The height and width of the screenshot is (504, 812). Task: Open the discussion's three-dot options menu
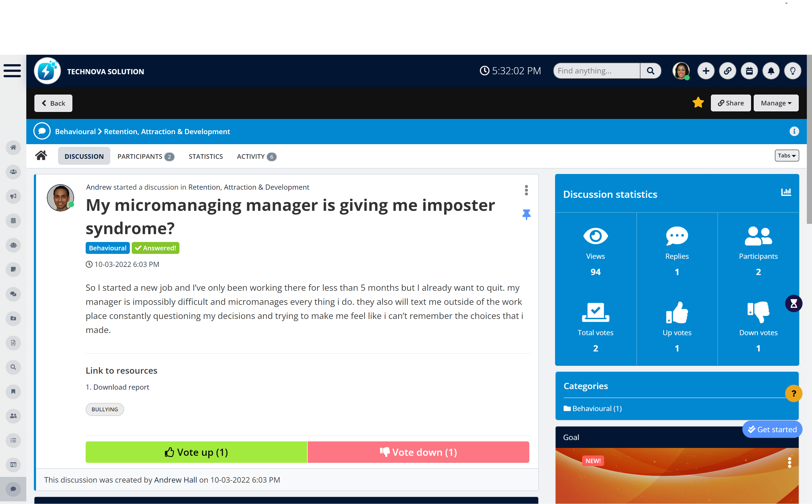coord(526,190)
